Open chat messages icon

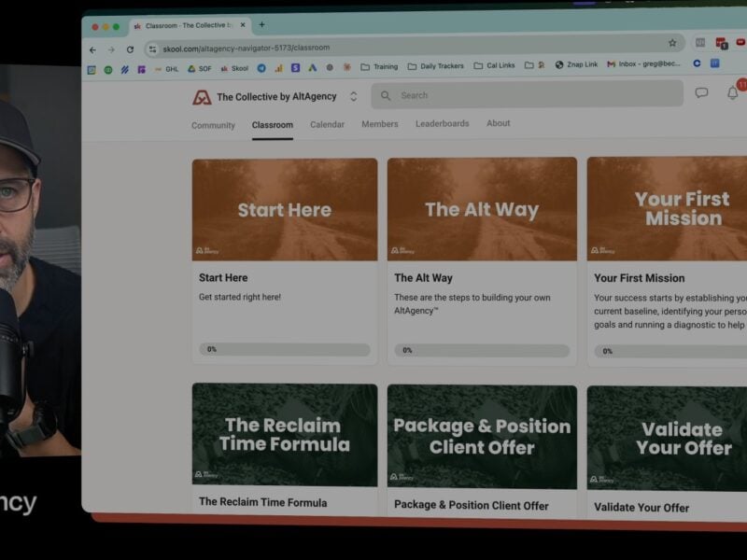tap(701, 92)
